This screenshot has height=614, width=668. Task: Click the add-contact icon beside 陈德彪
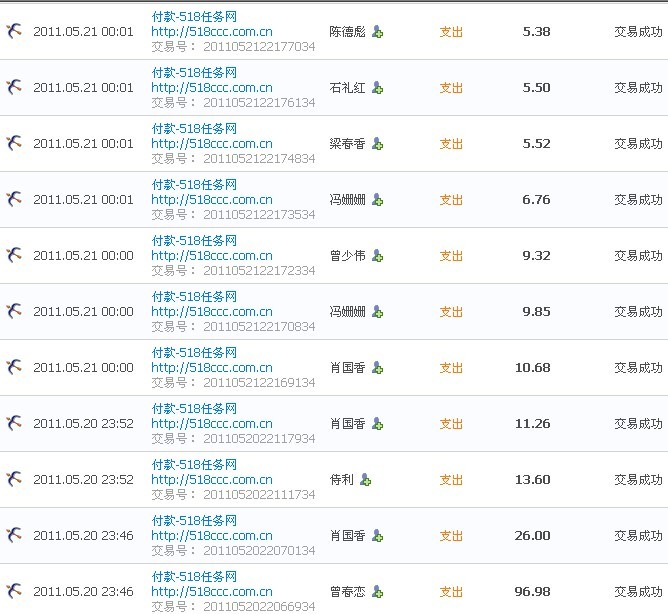tap(377, 32)
